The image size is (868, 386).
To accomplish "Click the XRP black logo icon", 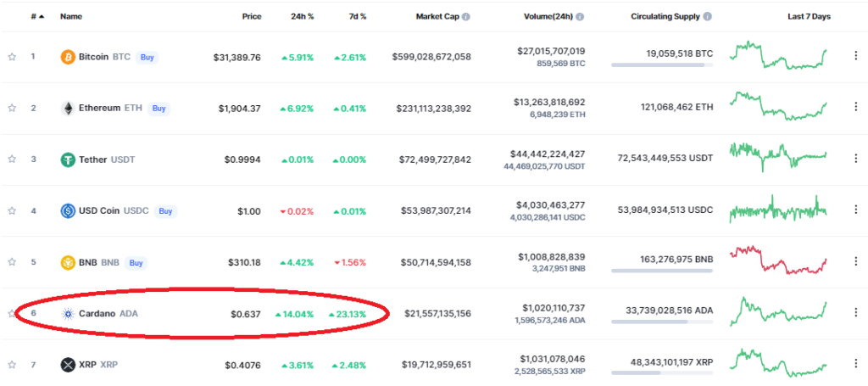I will [x=68, y=365].
